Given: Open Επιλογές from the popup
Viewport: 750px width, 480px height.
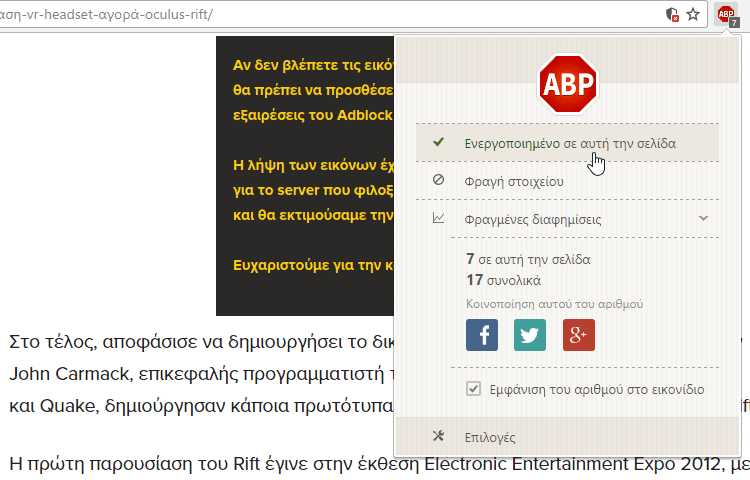Looking at the screenshot, I should [x=490, y=437].
